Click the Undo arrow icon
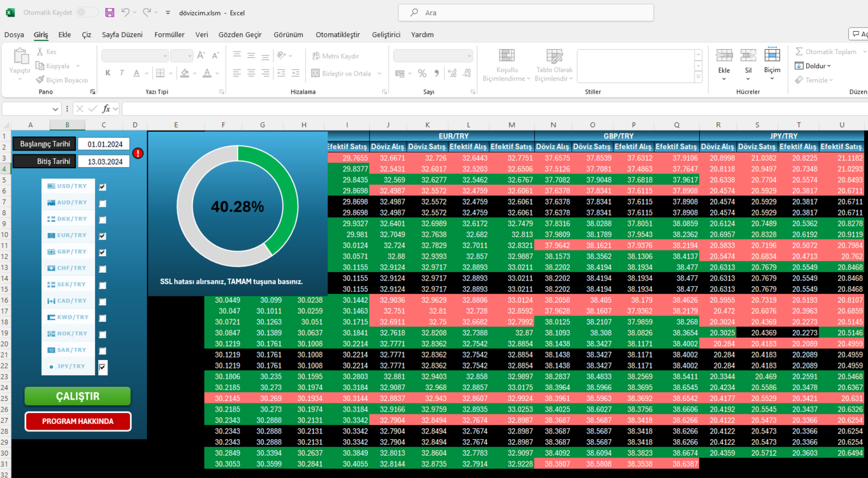 coord(125,13)
